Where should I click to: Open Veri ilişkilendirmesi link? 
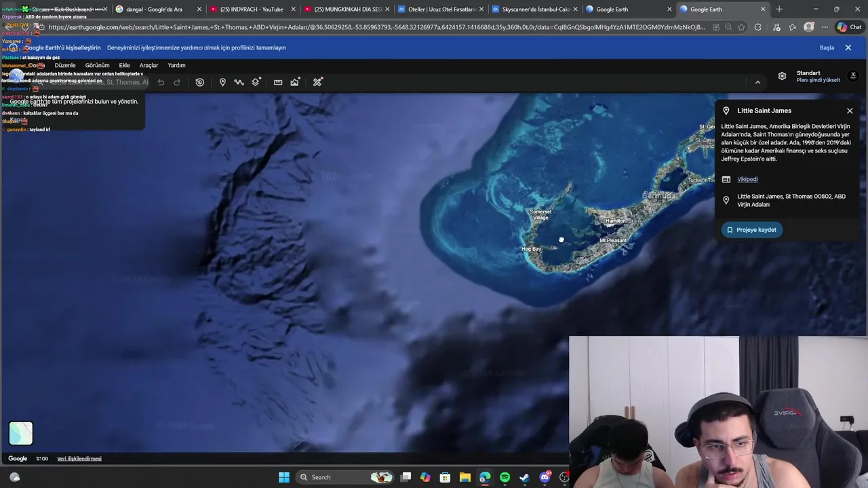tap(79, 459)
